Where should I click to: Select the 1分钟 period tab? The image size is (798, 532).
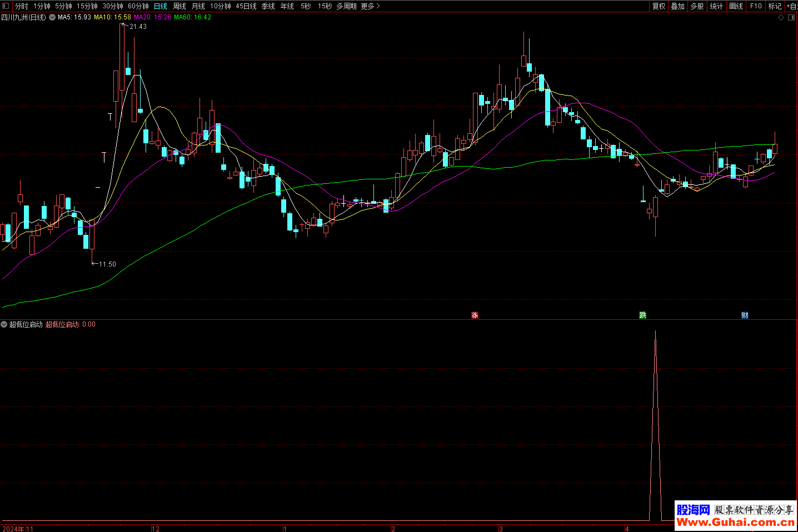coord(42,6)
